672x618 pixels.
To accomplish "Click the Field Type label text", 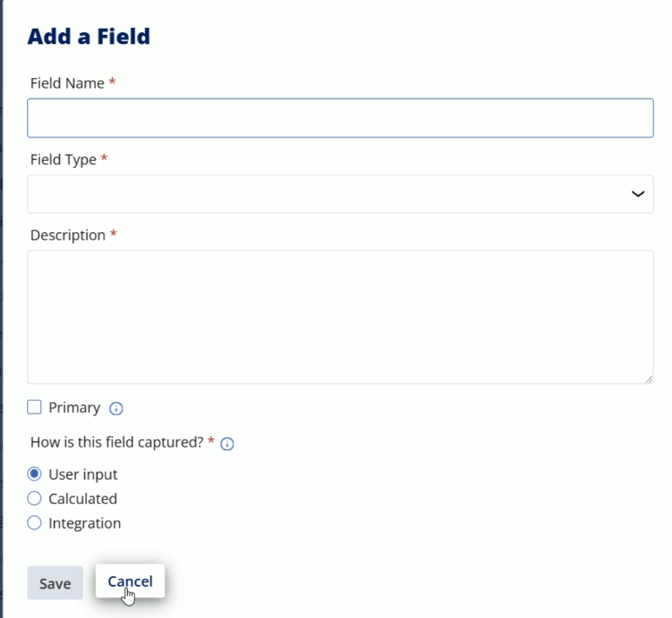I will (63, 159).
